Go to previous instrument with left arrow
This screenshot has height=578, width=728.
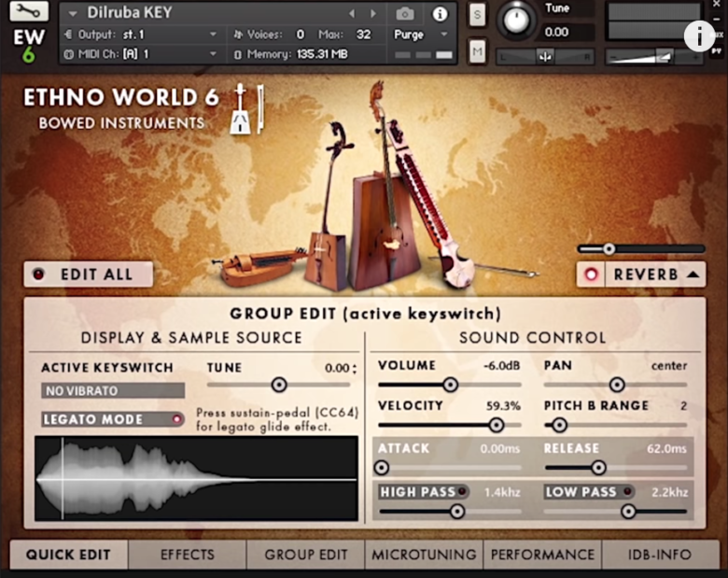coord(352,13)
